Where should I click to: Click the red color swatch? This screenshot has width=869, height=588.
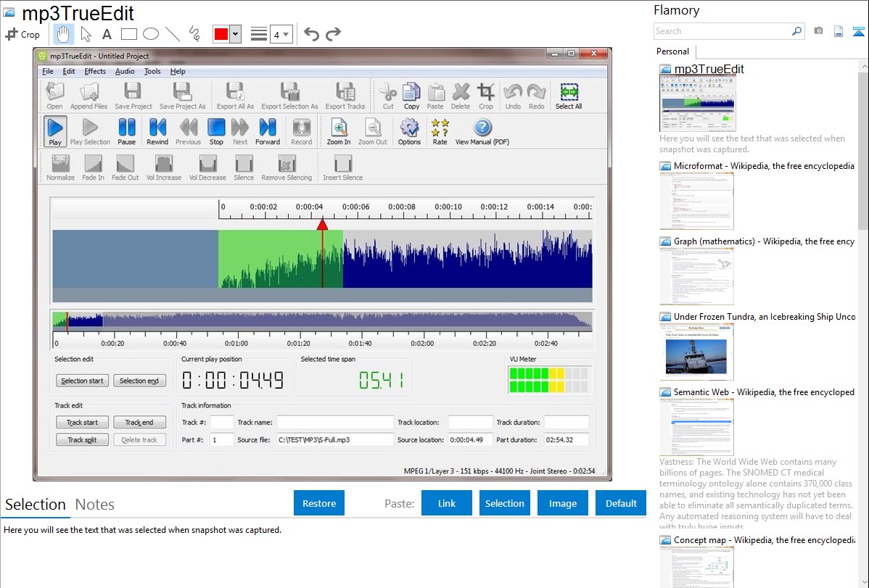221,34
